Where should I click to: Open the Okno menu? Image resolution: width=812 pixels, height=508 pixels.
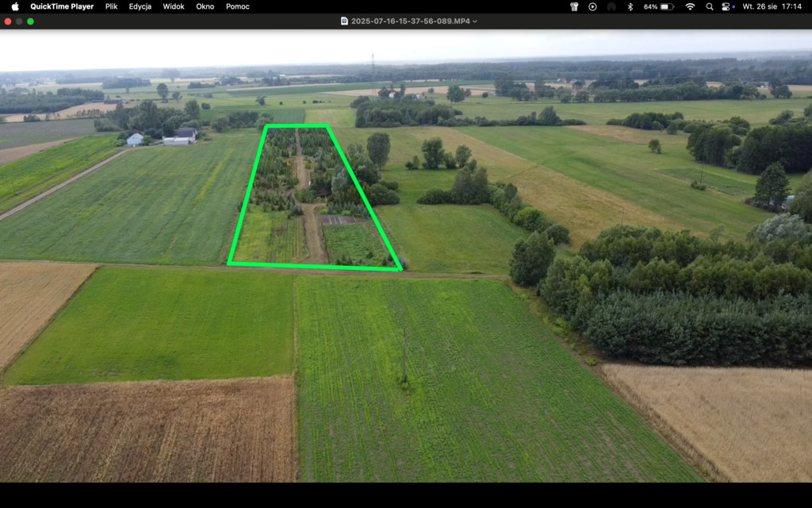click(x=205, y=6)
